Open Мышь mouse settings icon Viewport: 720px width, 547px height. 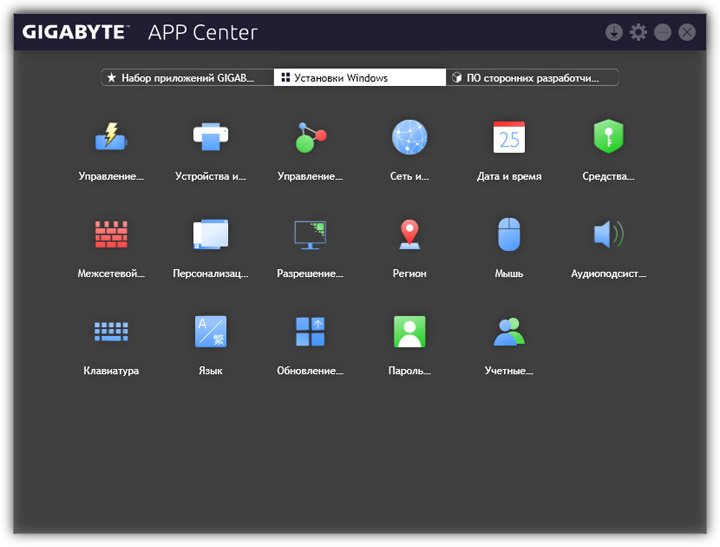click(x=509, y=234)
